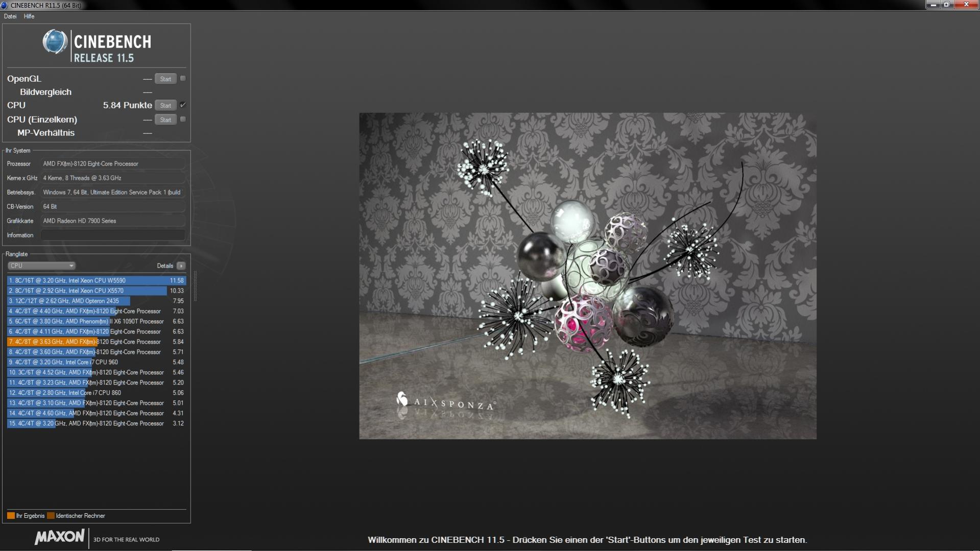Click the Information input field
Viewport: 980px width, 551px height.
click(x=113, y=235)
